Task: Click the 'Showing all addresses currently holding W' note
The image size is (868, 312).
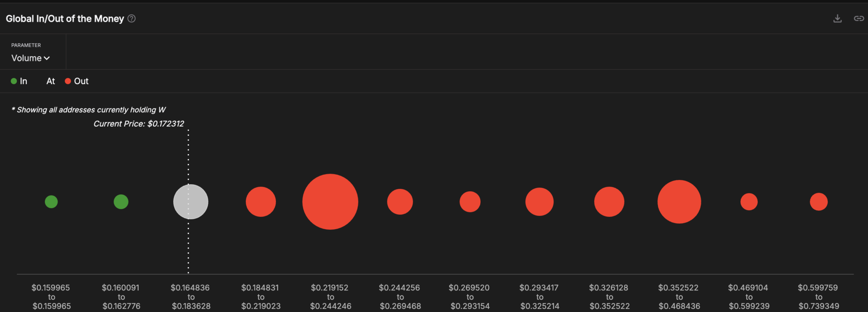Action: point(88,110)
